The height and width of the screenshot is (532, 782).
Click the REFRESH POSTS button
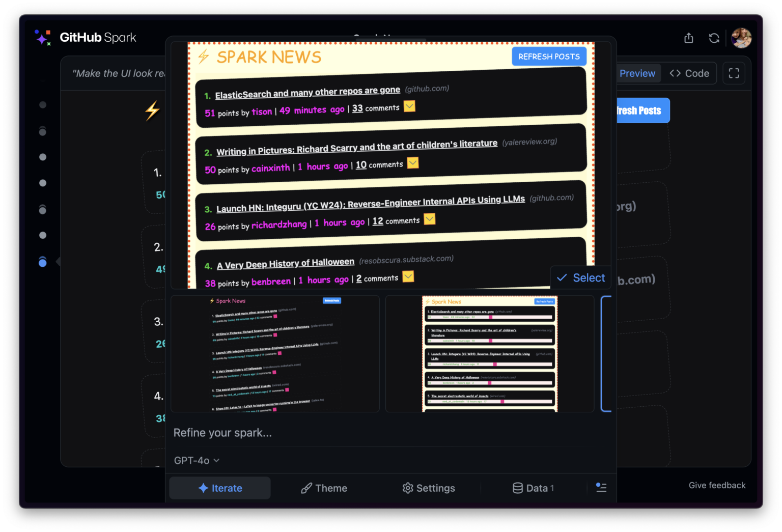[x=549, y=57]
